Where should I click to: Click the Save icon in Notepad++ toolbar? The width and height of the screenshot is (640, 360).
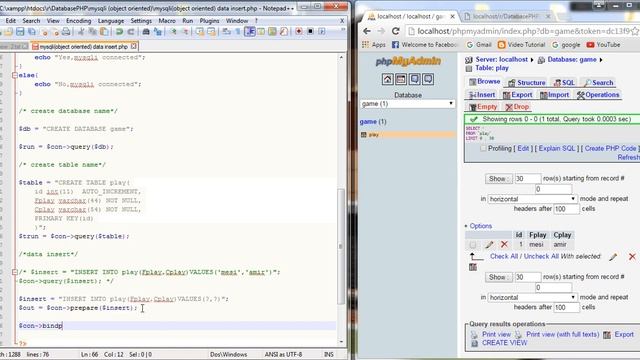[20, 32]
